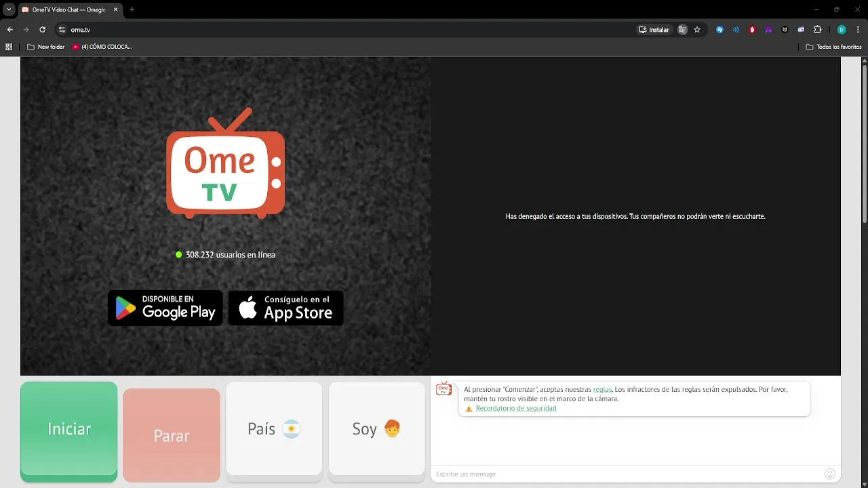Open the Extensions puzzle menu

coord(817,30)
